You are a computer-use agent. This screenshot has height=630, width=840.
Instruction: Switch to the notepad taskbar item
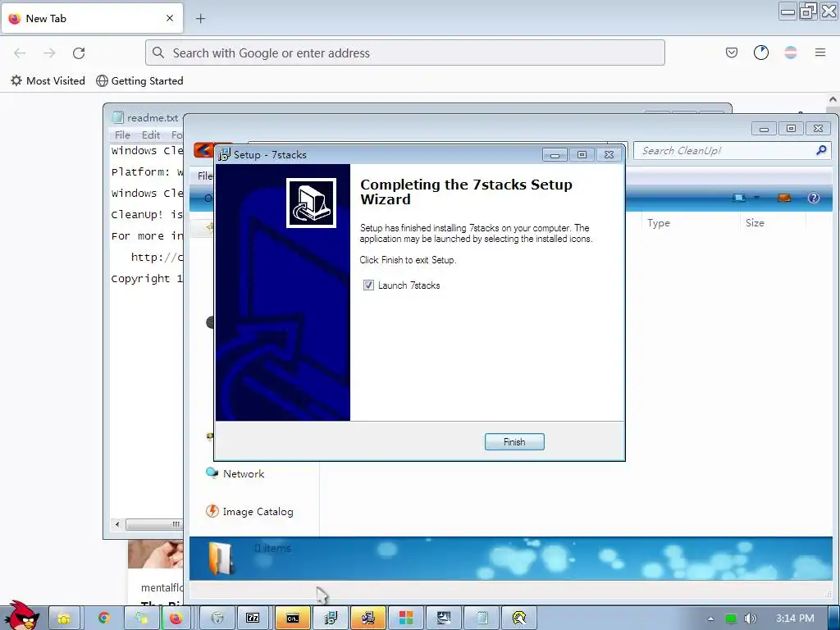point(482,619)
